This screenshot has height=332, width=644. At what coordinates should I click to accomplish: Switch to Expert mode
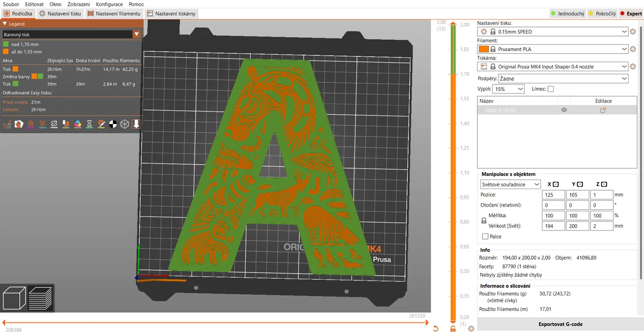pyautogui.click(x=633, y=13)
